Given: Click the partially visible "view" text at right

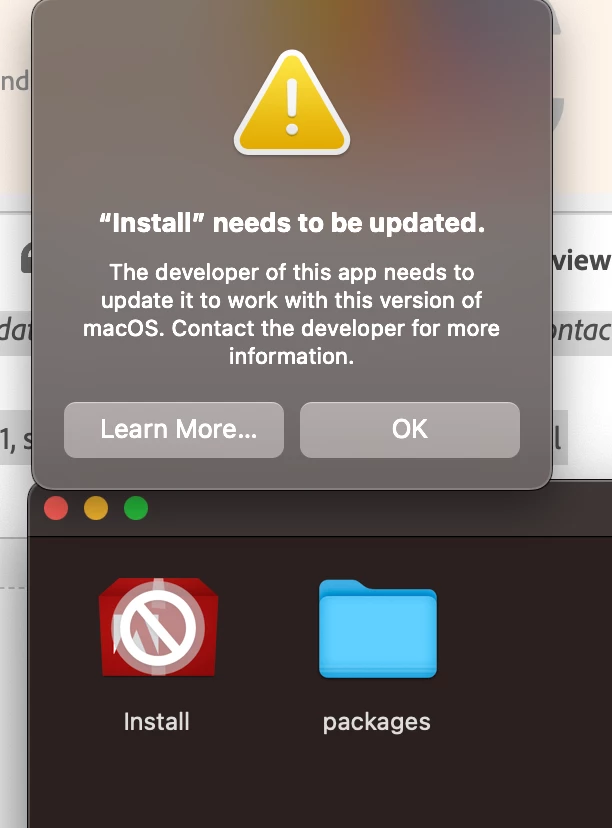Looking at the screenshot, I should coord(582,260).
